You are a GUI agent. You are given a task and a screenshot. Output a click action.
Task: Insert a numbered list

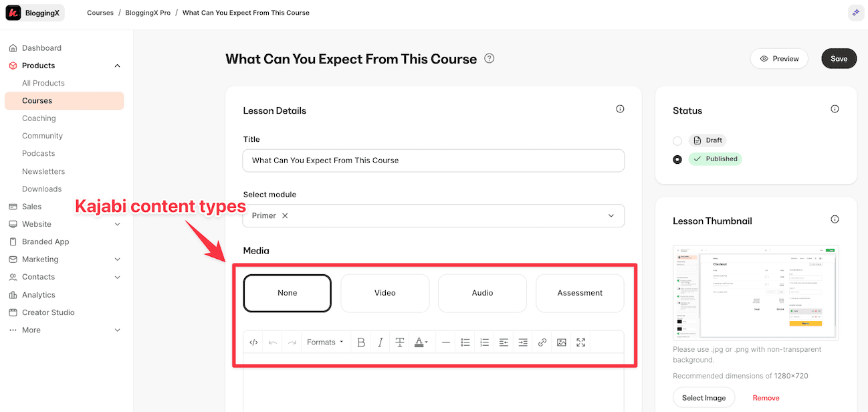[485, 342]
